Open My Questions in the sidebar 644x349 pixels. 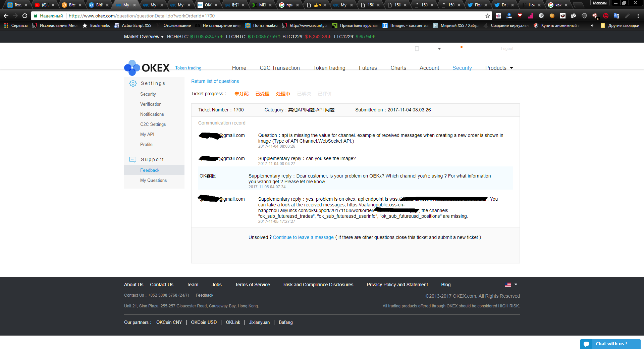tap(153, 180)
